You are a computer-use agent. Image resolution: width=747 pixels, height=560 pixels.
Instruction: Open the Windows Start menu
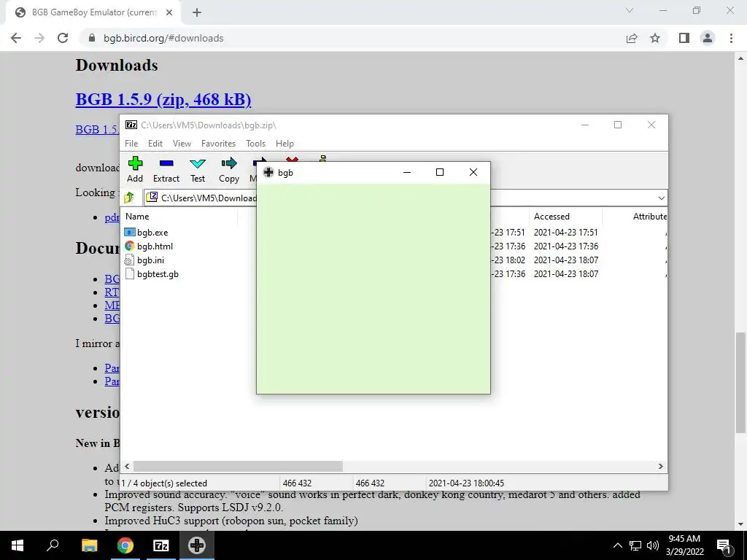(x=18, y=545)
